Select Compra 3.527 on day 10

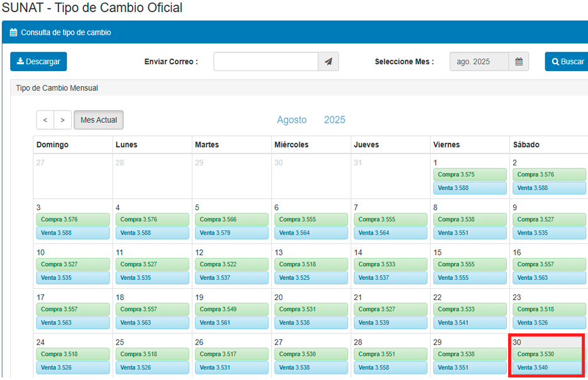click(73, 264)
